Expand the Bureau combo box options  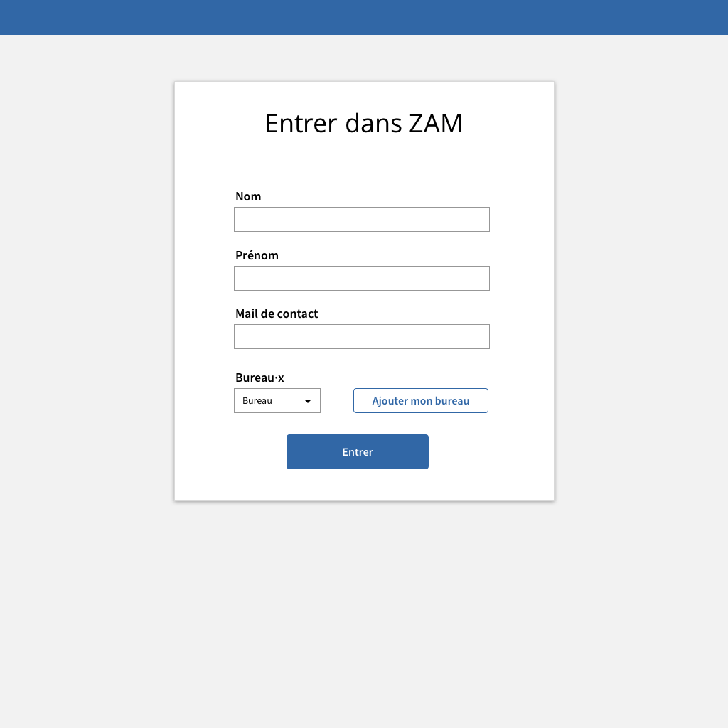pyautogui.click(x=277, y=401)
